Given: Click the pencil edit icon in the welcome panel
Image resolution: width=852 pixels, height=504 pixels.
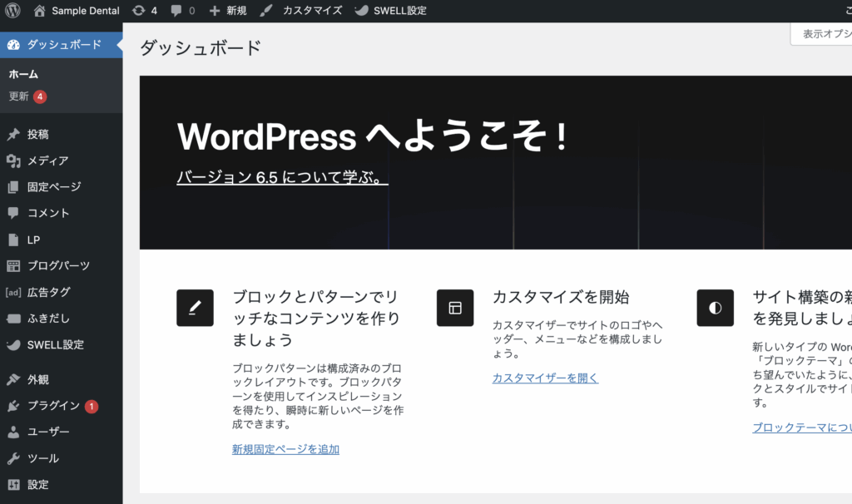Looking at the screenshot, I should pos(195,308).
